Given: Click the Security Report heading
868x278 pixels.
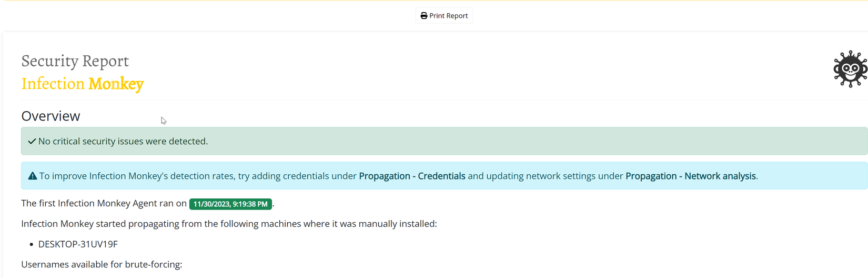Looking at the screenshot, I should coord(75,61).
